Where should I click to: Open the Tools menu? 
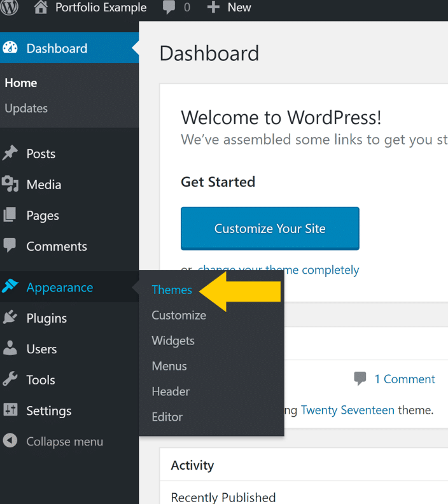coord(41,380)
